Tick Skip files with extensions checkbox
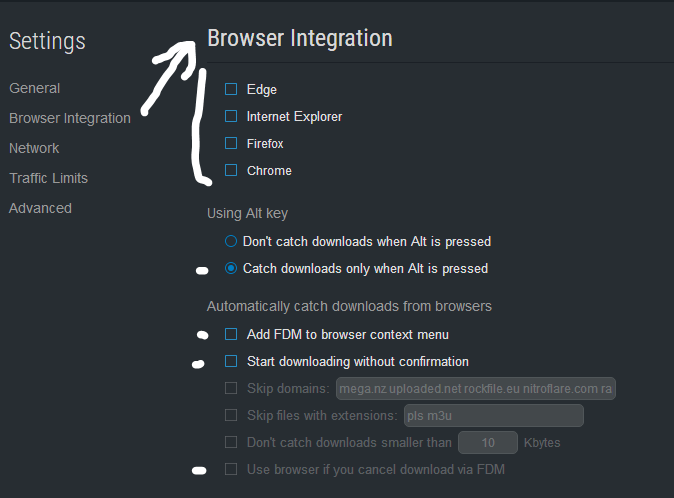This screenshot has height=498, width=674. (231, 416)
